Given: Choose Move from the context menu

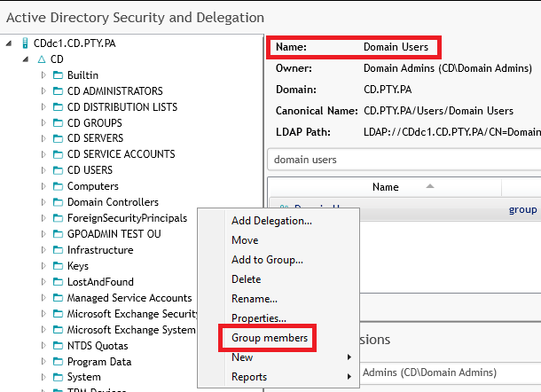Looking at the screenshot, I should coord(245,240).
